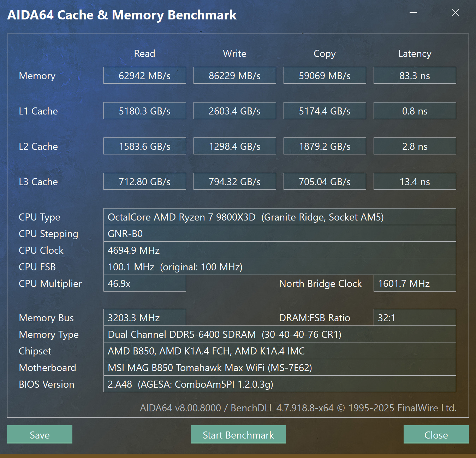The height and width of the screenshot is (458, 476).
Task: Focus the L3 Cache latency 13.4 ns
Action: (415, 181)
